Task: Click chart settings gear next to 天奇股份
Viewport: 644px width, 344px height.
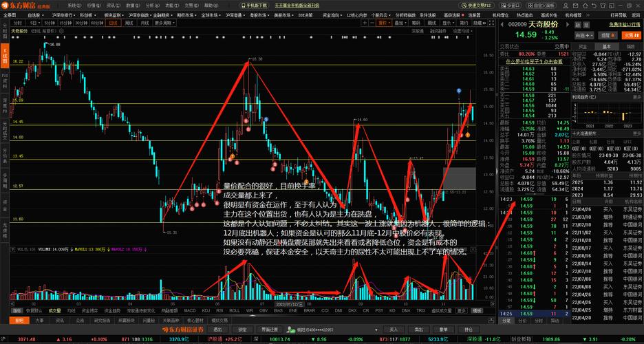Action: point(61,31)
